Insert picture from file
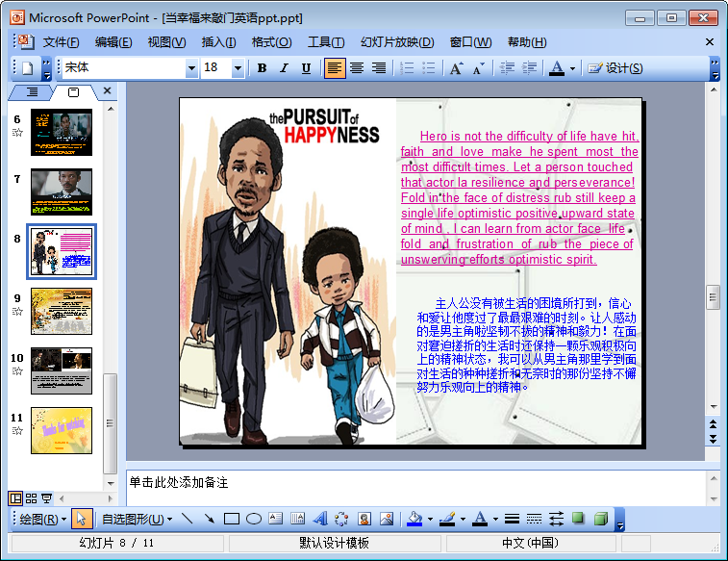The height and width of the screenshot is (561, 728). click(x=387, y=519)
